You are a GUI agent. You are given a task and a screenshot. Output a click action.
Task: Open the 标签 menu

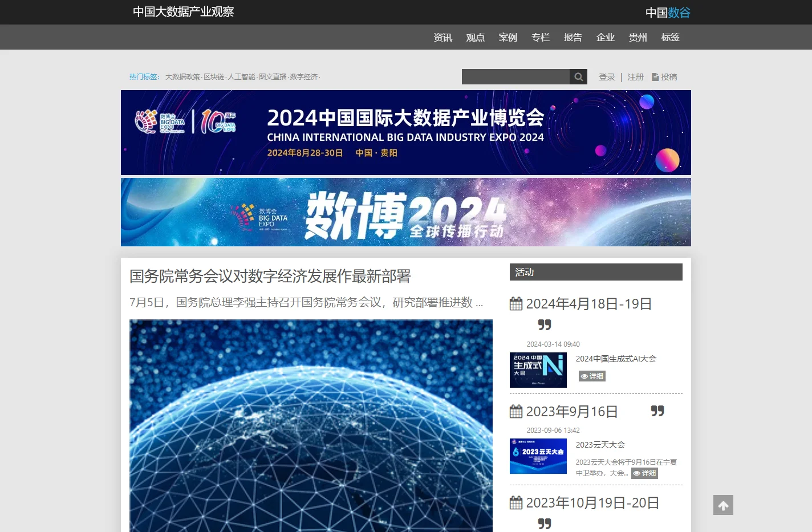point(671,37)
